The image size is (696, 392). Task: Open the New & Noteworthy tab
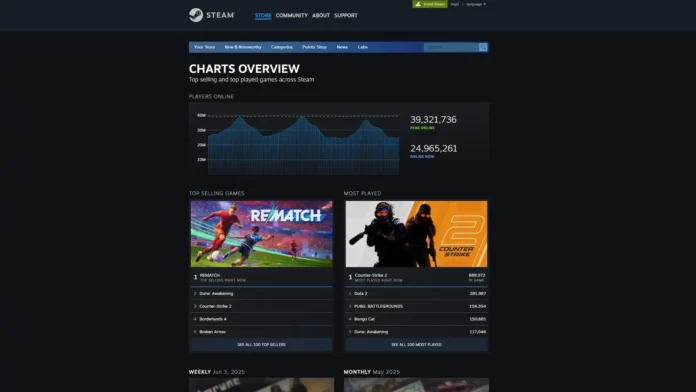click(243, 47)
